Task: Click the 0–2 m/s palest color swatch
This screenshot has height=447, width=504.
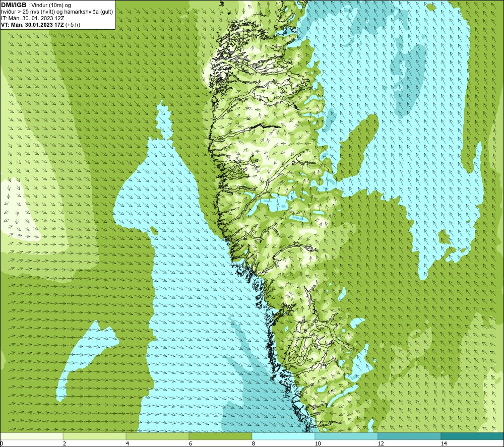Action: [31, 436]
